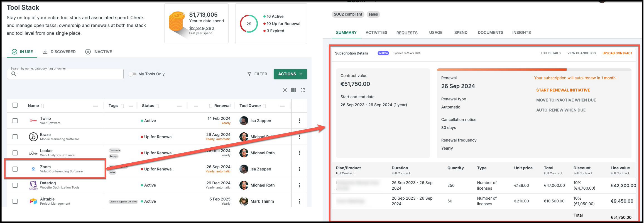Click the Twilio logo icon

coord(33,121)
